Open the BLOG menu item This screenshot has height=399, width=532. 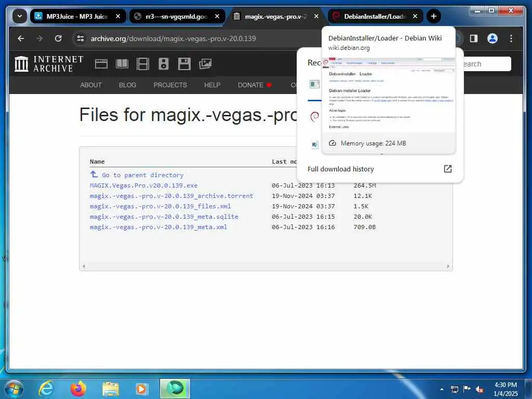tap(128, 85)
